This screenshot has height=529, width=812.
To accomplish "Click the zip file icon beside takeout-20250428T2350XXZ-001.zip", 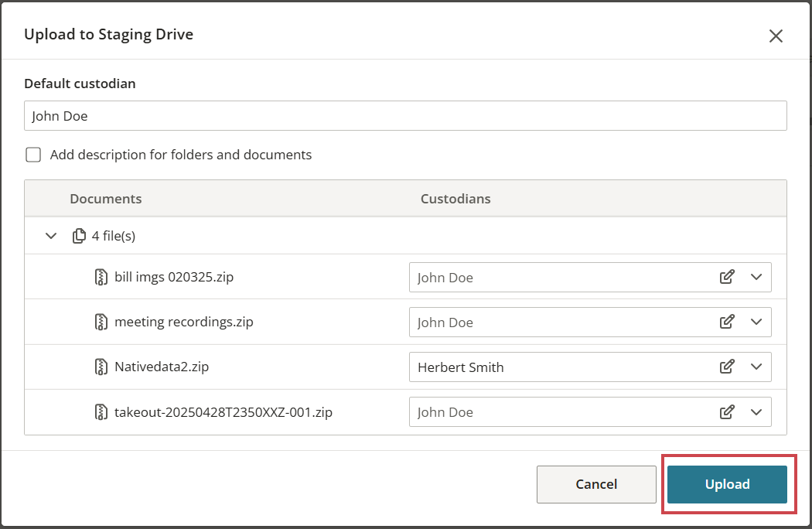I will [101, 412].
